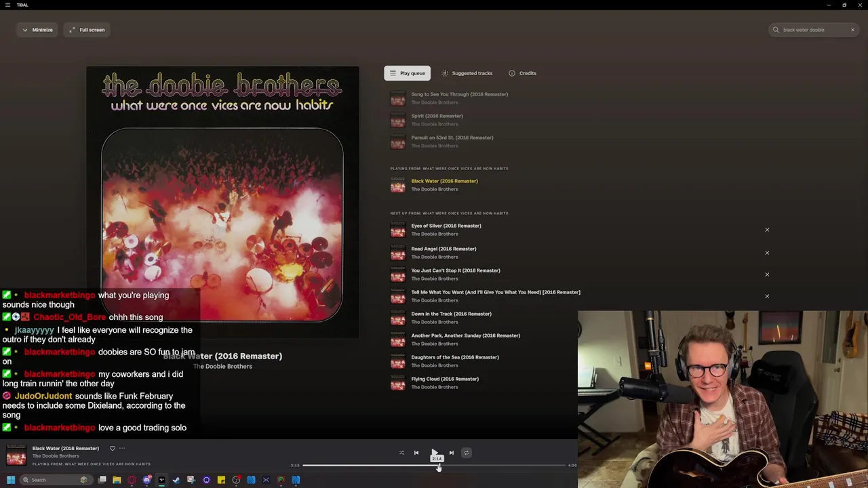Skip to the next track

tap(452, 453)
